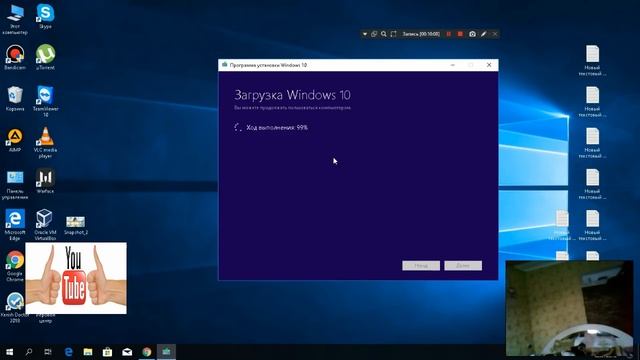Click the recorder magnifier icon
Screen dimensions: 640x360
click(x=384, y=34)
